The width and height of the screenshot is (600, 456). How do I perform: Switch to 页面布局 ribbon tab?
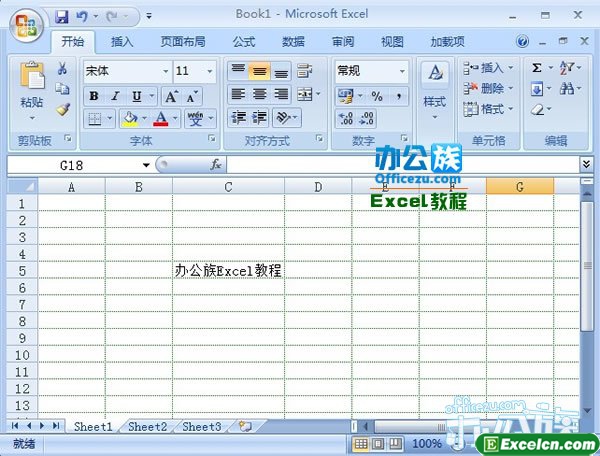183,42
